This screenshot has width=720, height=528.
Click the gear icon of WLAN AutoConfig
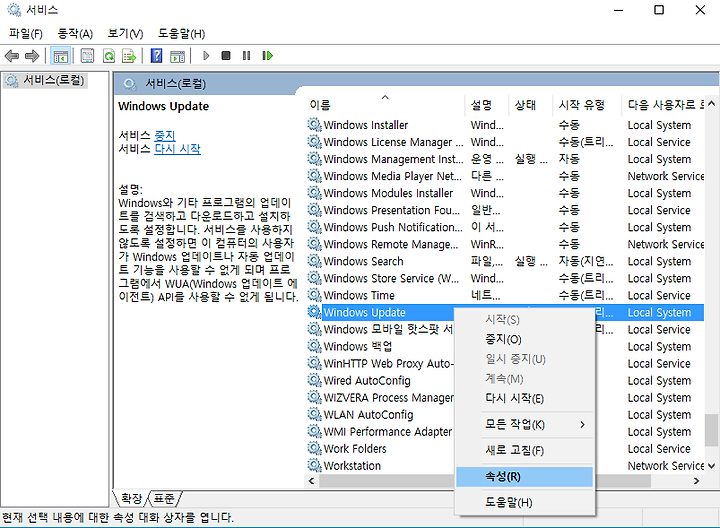click(x=314, y=415)
